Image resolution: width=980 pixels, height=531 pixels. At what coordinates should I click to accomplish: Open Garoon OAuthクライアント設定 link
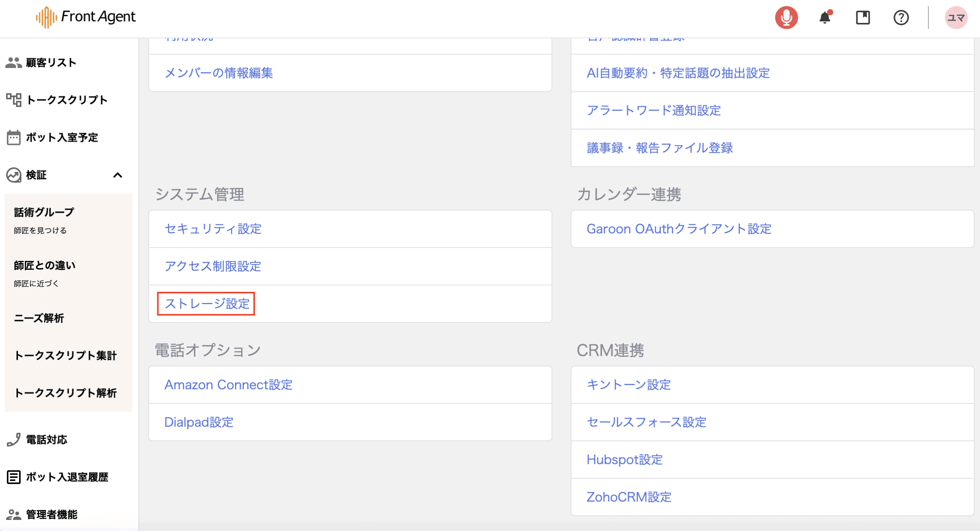click(679, 229)
